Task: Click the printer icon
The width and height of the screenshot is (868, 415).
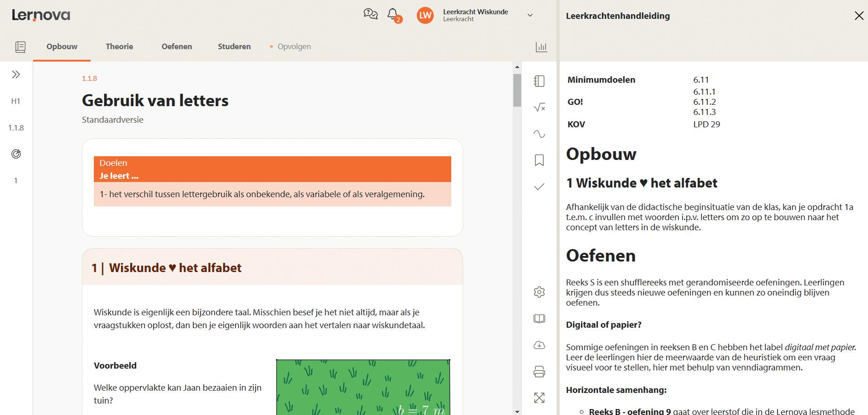Action: coord(539,371)
